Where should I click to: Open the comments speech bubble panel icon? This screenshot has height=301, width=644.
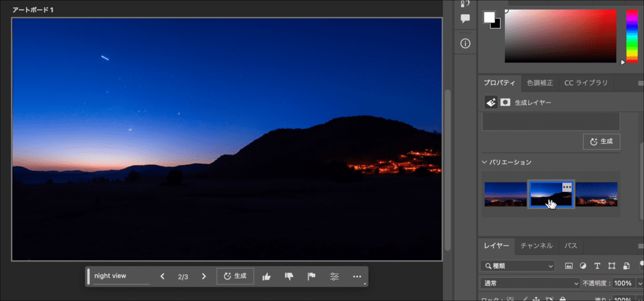[x=466, y=19]
